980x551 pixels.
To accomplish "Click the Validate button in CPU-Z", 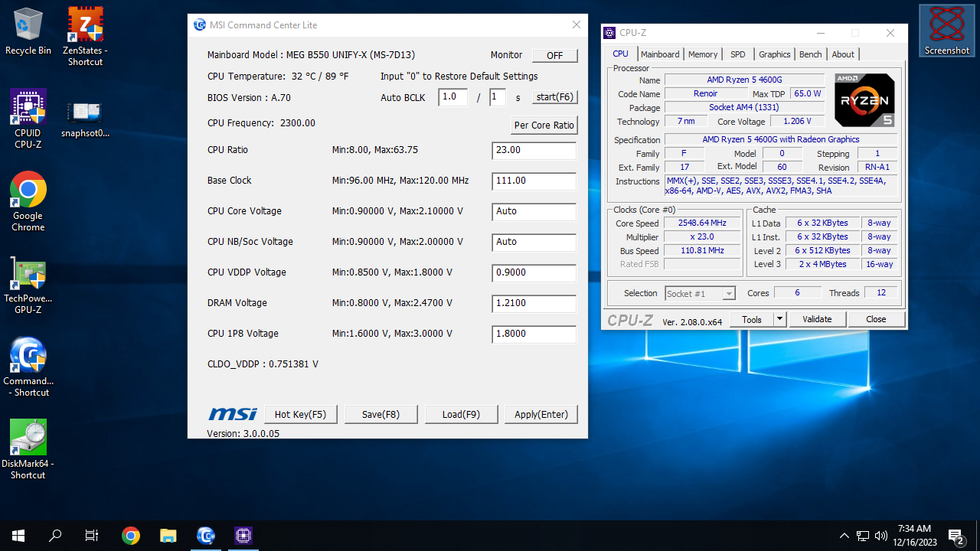I will tap(817, 319).
